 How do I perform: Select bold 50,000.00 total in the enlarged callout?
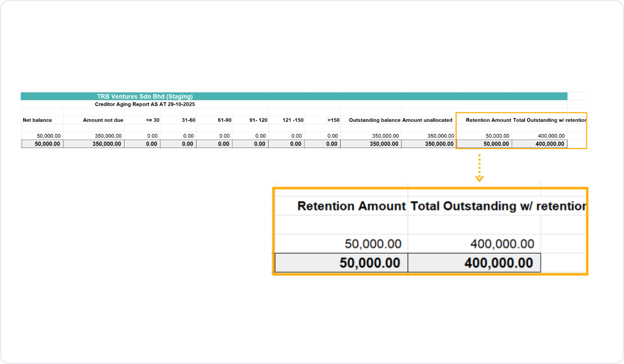[x=370, y=263]
